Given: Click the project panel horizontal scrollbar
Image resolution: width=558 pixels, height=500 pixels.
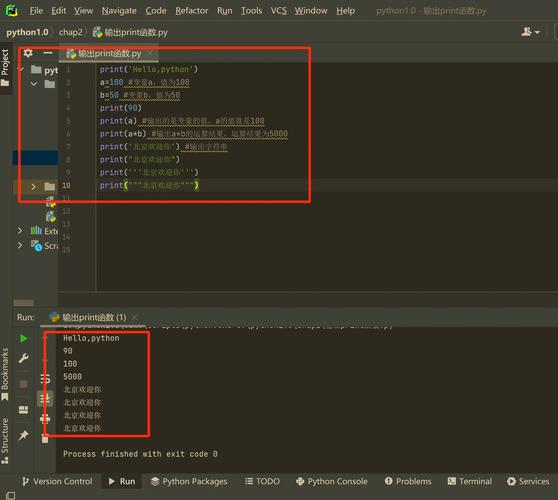Looking at the screenshot, I should 23,303.
